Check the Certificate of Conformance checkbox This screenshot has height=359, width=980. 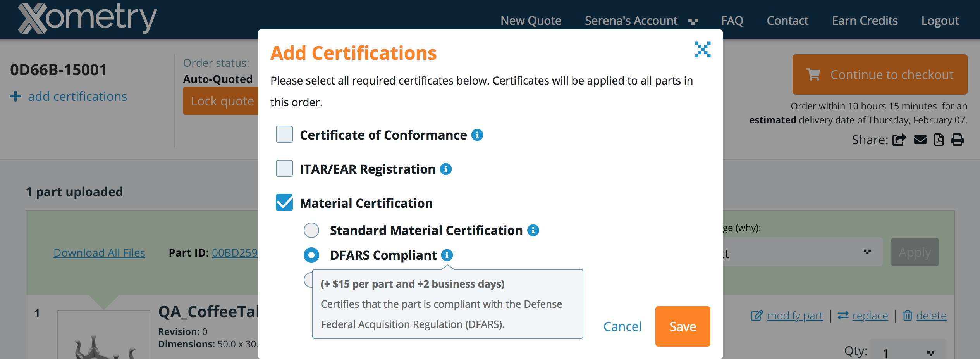pyautogui.click(x=284, y=134)
